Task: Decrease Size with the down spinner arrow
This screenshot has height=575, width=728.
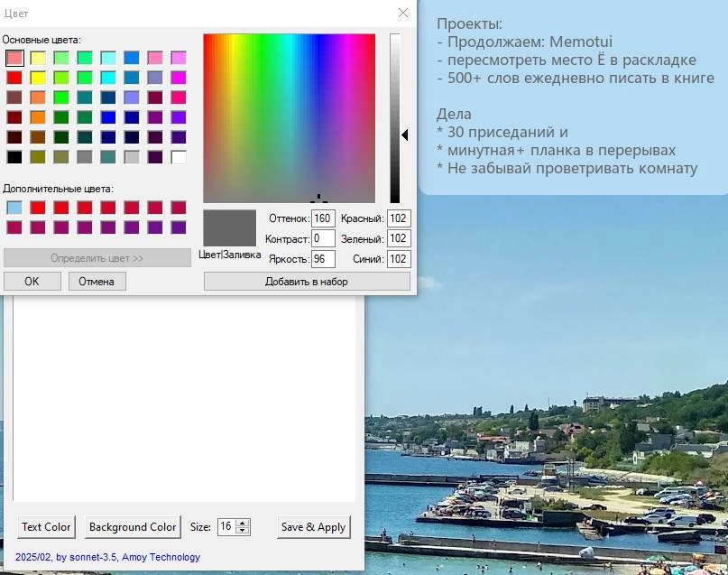Action: 243,531
